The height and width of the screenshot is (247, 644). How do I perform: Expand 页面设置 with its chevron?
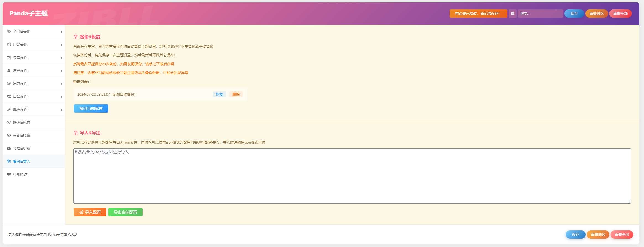point(61,58)
